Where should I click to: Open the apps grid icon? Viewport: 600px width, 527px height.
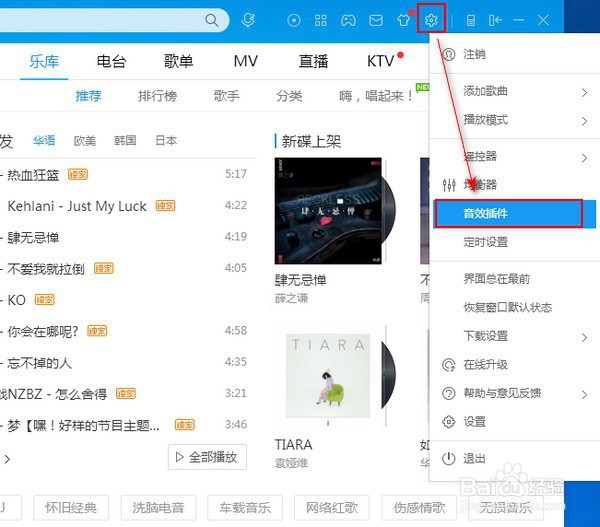click(x=321, y=20)
